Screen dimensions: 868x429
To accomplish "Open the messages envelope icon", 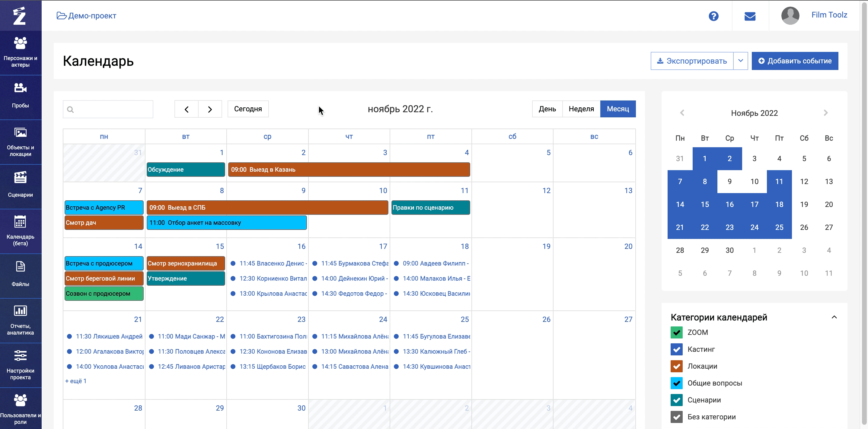I will [750, 16].
